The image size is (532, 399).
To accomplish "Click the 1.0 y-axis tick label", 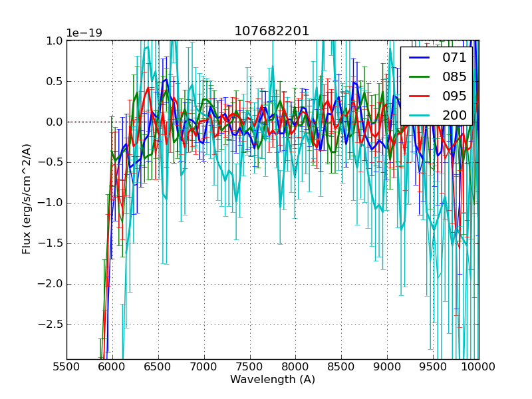I will (53, 41).
